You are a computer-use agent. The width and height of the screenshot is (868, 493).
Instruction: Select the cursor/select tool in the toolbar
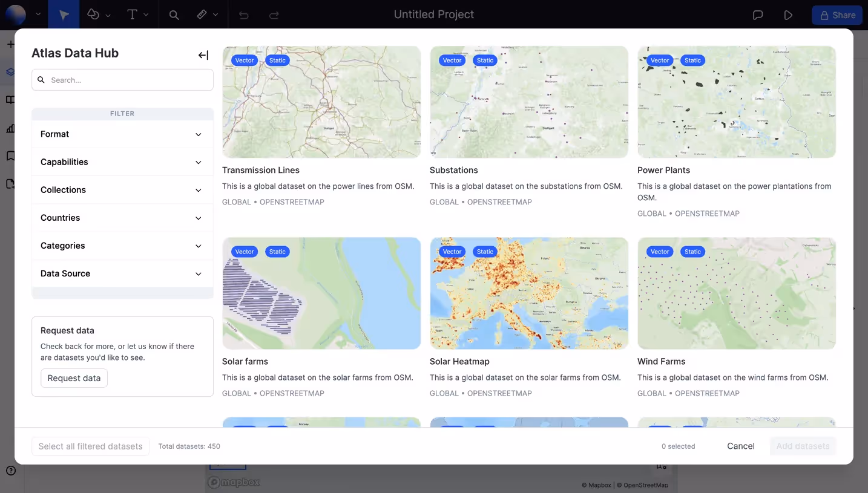tap(63, 15)
